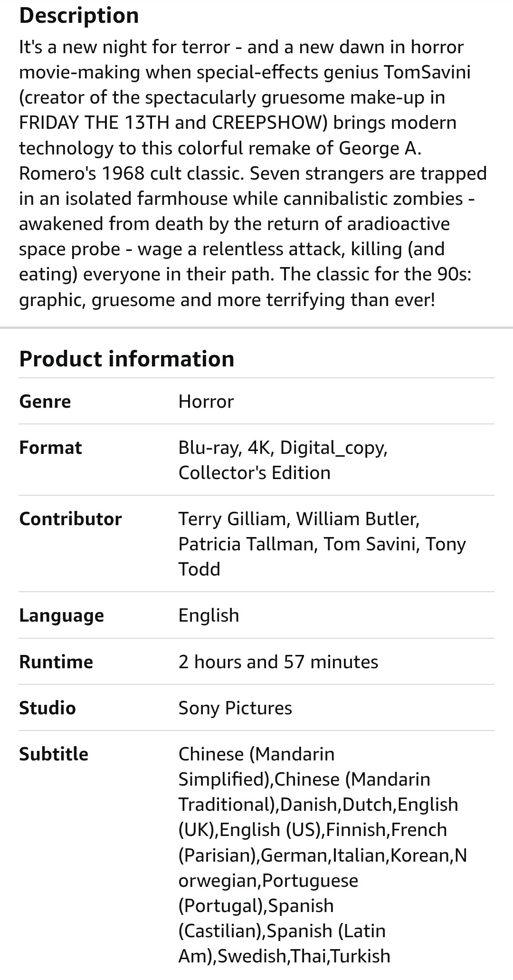Click the Horror genre value

pyautogui.click(x=206, y=402)
